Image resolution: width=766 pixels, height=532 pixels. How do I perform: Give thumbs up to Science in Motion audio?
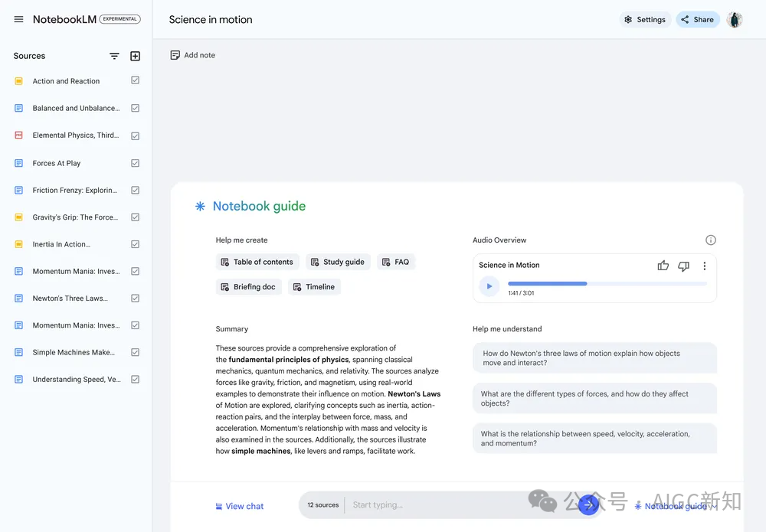(663, 266)
